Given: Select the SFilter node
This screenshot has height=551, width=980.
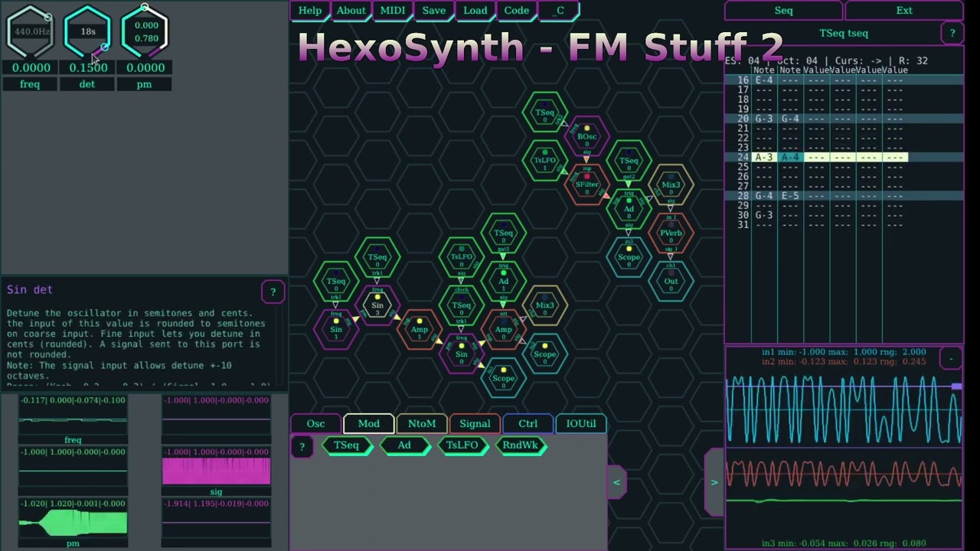Looking at the screenshot, I should click(x=587, y=184).
